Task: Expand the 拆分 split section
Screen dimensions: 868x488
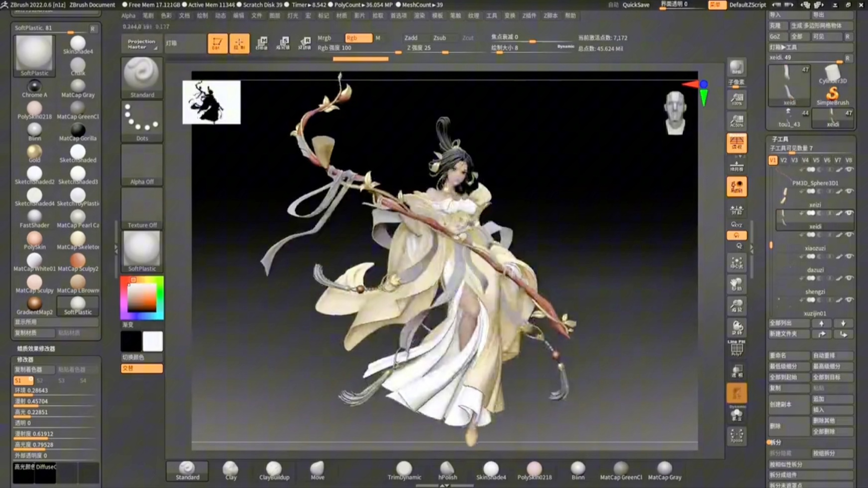Action: click(775, 442)
